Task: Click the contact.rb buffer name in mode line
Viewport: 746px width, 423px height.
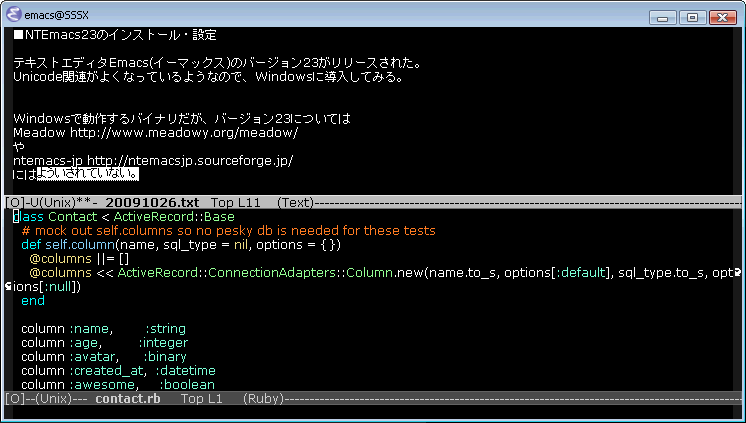Action: click(x=128, y=399)
